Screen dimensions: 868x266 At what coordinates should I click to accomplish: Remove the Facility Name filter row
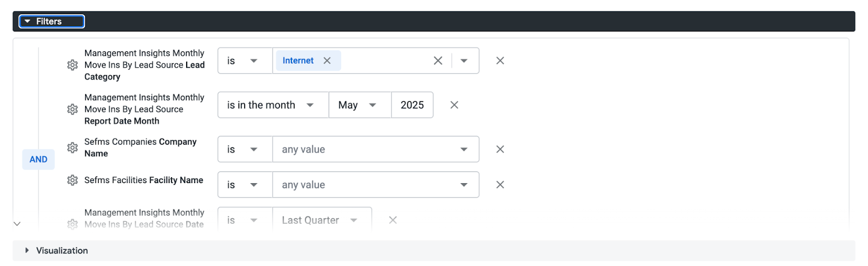click(500, 185)
